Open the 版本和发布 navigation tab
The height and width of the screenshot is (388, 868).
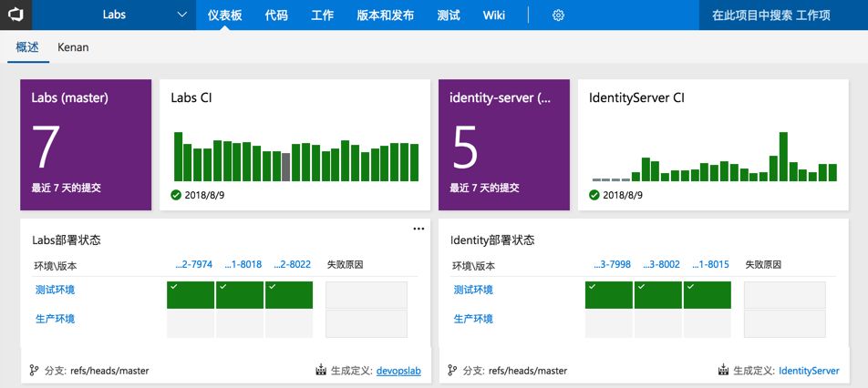tap(386, 15)
